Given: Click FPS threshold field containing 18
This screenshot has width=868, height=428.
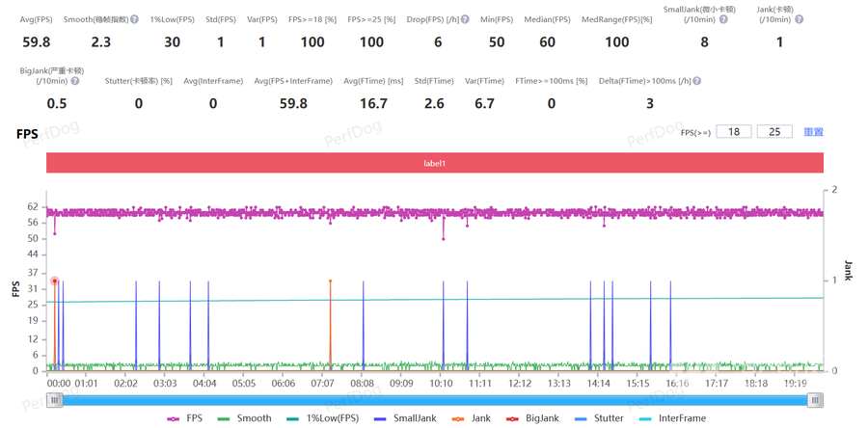Looking at the screenshot, I should click(x=734, y=132).
